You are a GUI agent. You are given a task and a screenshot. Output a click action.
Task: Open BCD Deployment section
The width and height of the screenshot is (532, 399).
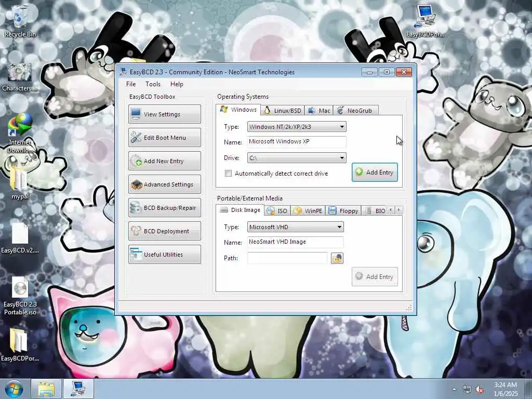(165, 231)
